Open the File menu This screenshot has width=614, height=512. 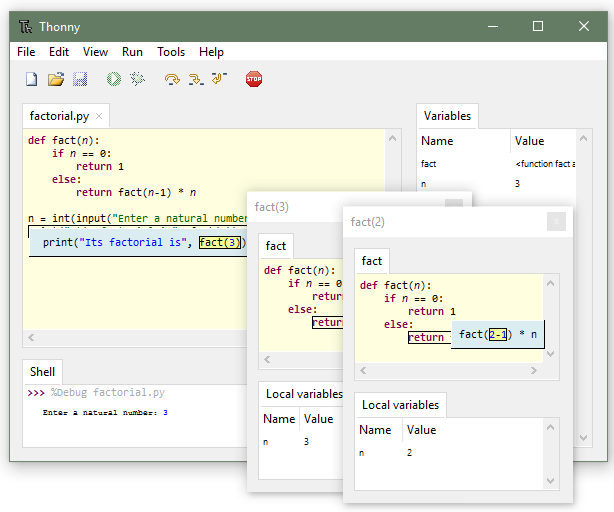[26, 52]
